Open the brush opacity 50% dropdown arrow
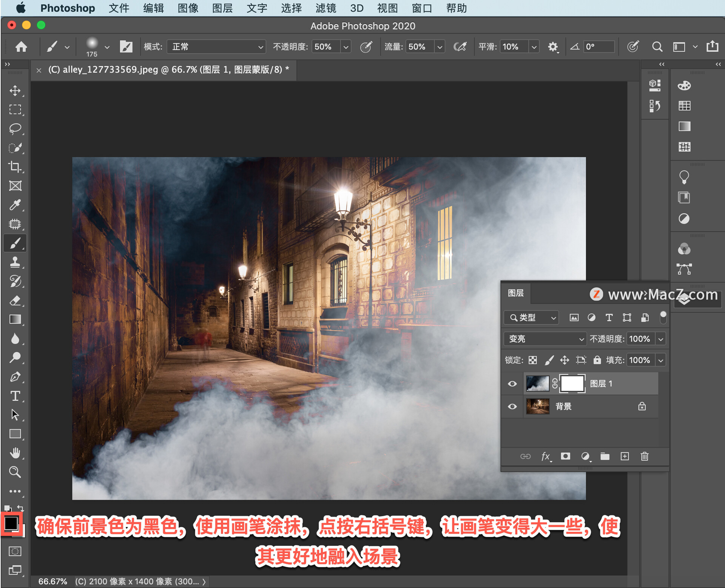725x588 pixels. [346, 47]
